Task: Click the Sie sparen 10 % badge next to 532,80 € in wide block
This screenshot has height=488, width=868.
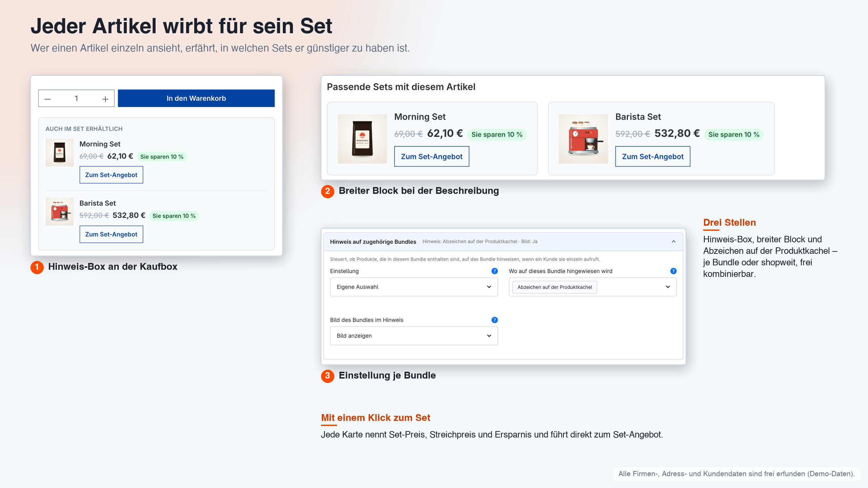Action: click(734, 135)
